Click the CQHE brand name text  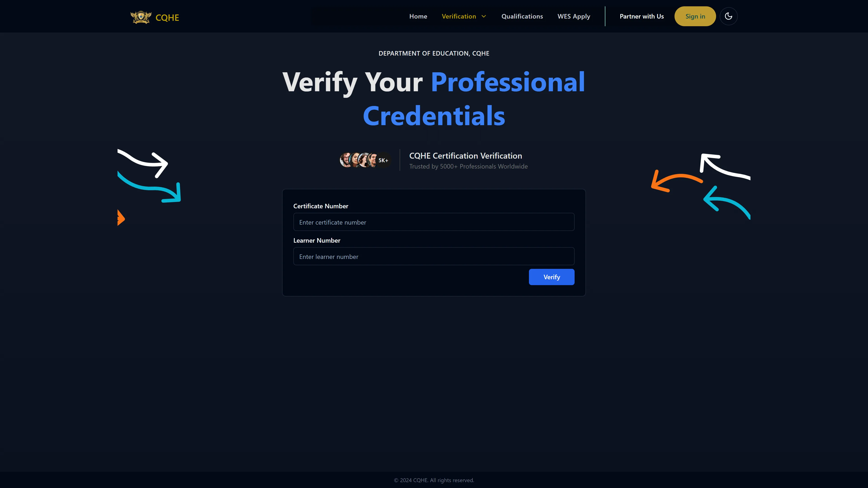[x=167, y=18]
